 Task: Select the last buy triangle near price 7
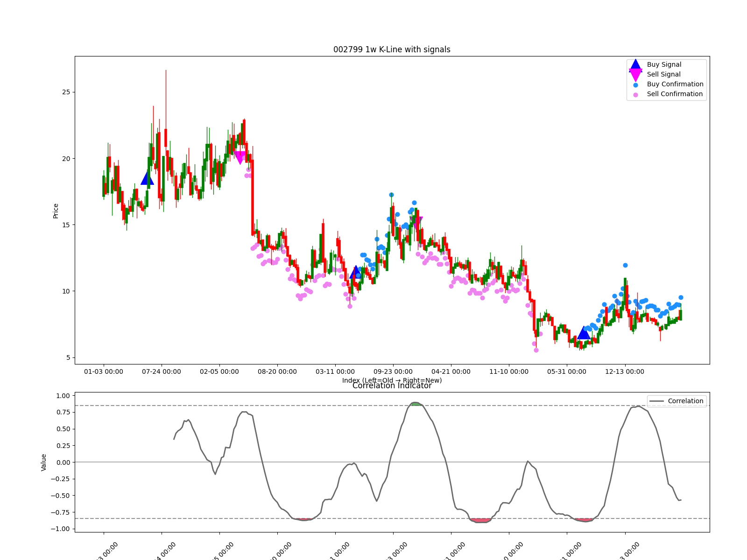pyautogui.click(x=584, y=333)
